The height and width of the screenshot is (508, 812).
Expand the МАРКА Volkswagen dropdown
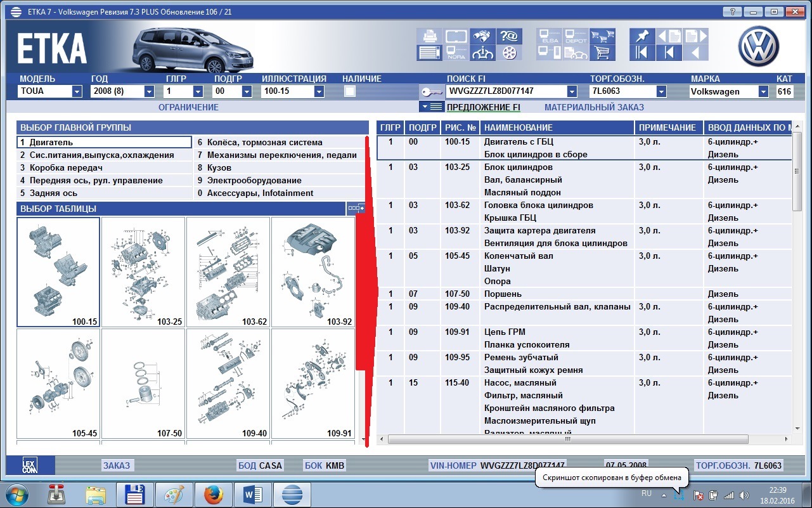pyautogui.click(x=763, y=91)
